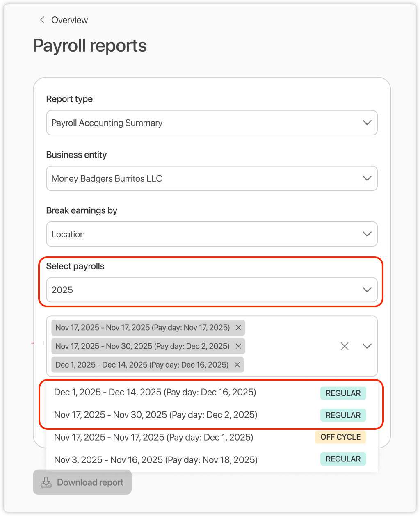Choose Nov 17 – Nov 30, 2025 payroll option

pos(155,415)
